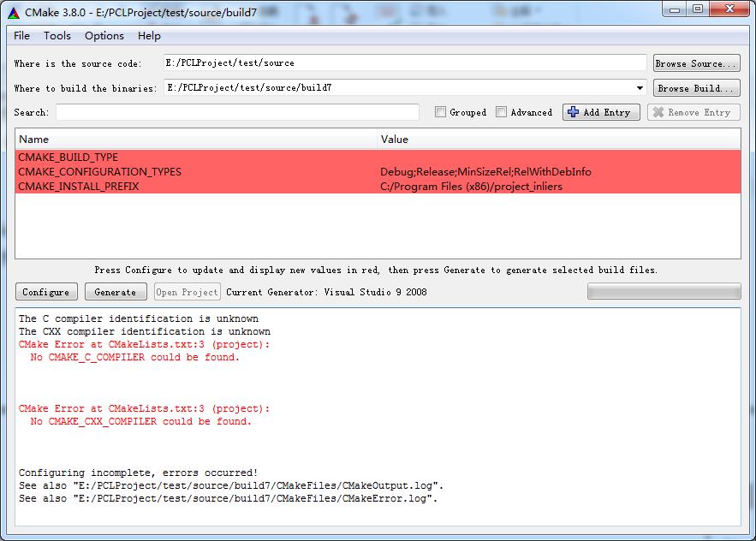The width and height of the screenshot is (756, 541).
Task: Click the CMakeOutput.log path line
Action: (x=231, y=485)
